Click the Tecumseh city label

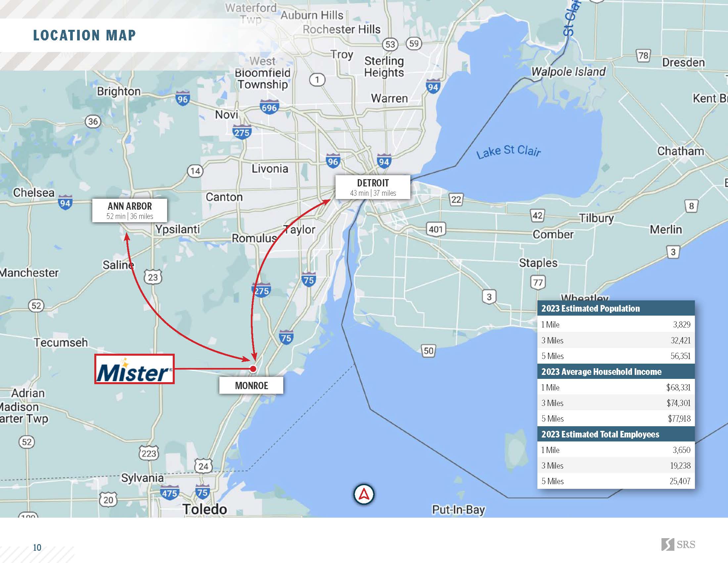(61, 342)
